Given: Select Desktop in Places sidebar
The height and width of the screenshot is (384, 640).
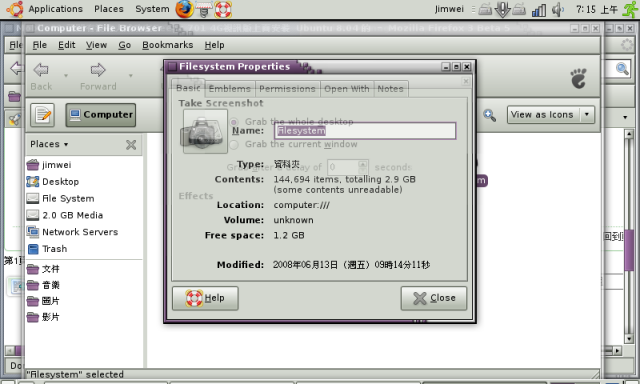Looking at the screenshot, I should pos(53,182).
